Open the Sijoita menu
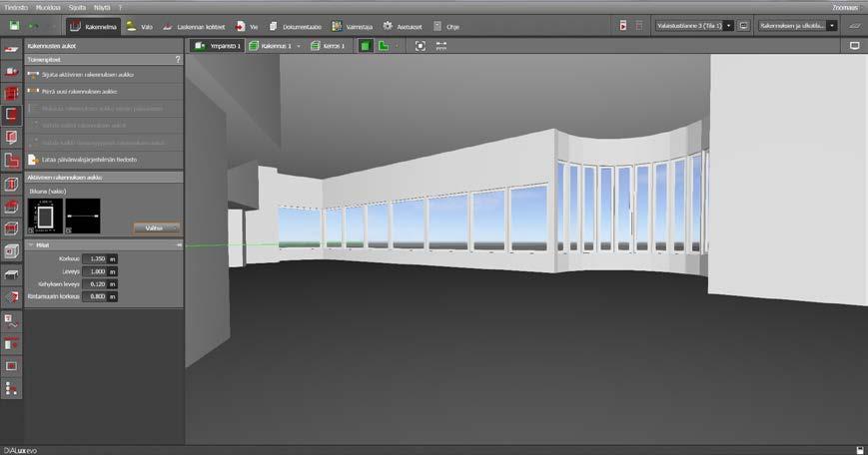This screenshot has height=455, width=868. (x=78, y=8)
